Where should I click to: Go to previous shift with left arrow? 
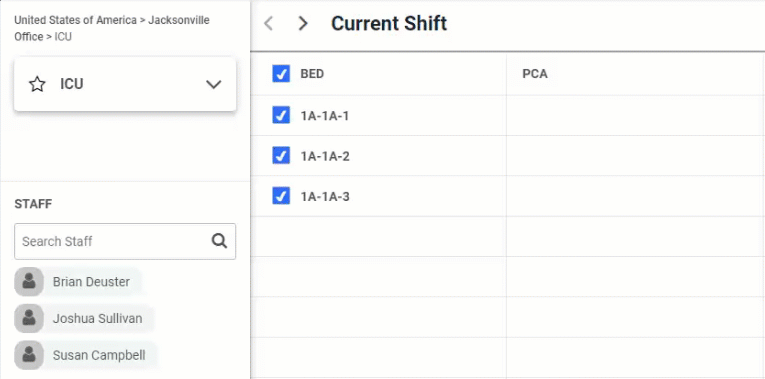(x=268, y=23)
